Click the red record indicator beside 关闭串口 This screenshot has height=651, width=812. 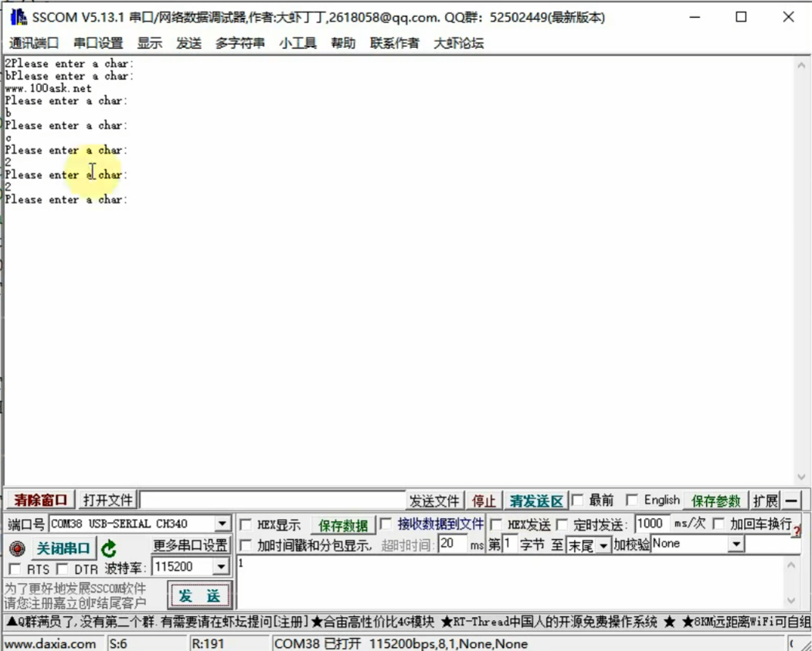[18, 548]
